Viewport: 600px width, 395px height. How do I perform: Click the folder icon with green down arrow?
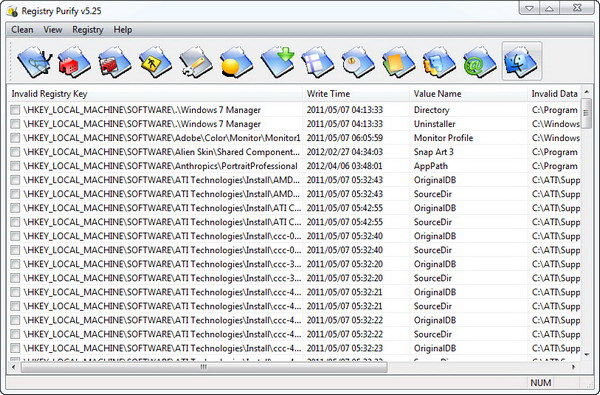pos(278,62)
